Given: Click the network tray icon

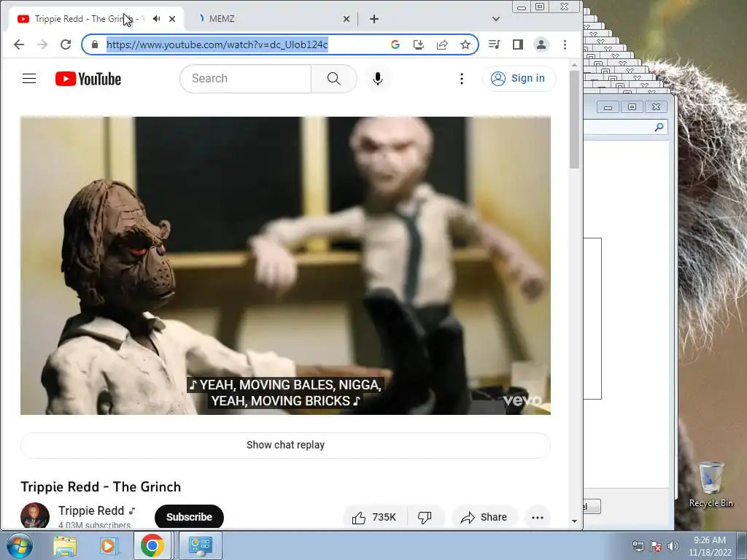Looking at the screenshot, I should (638, 546).
